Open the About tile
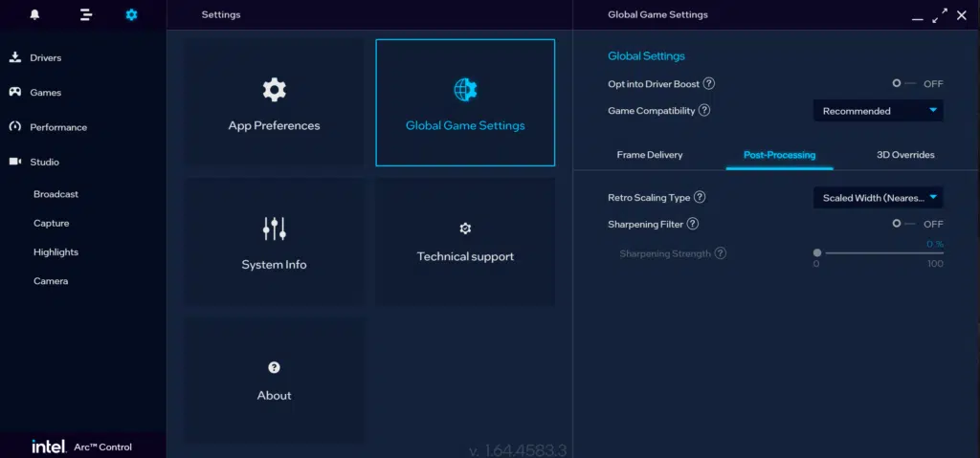 (x=274, y=380)
